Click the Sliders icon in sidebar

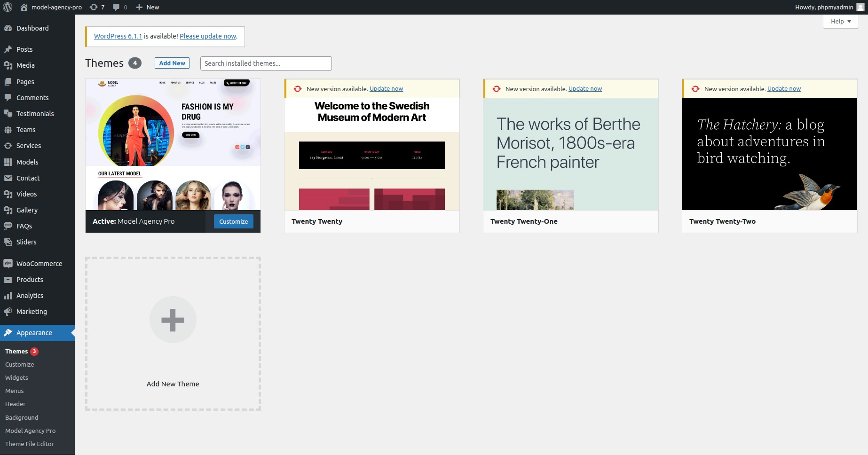[8, 242]
